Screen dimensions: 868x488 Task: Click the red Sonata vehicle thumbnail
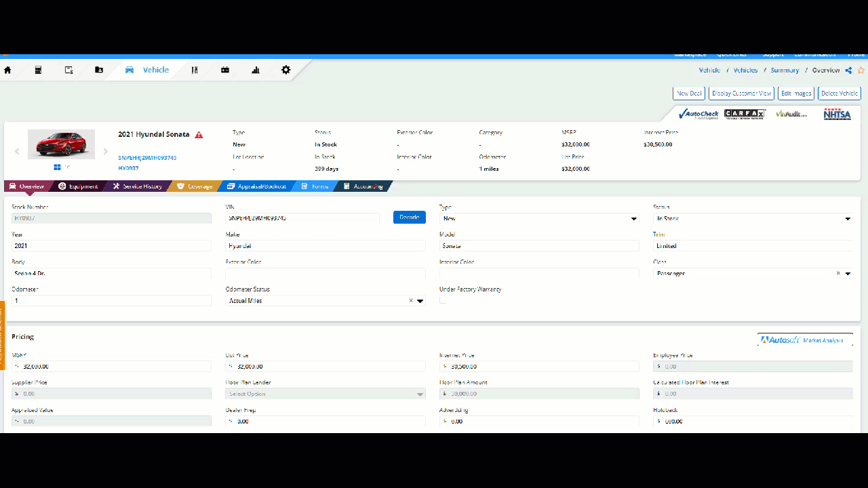pyautogui.click(x=61, y=144)
